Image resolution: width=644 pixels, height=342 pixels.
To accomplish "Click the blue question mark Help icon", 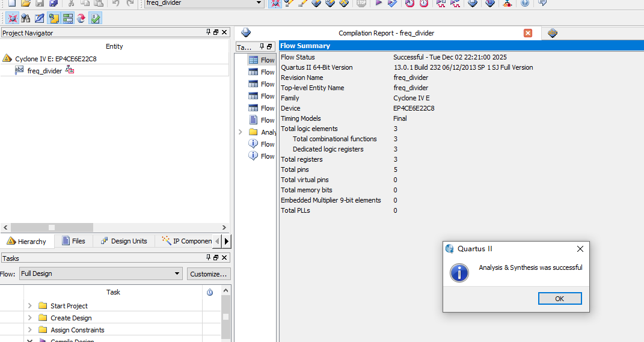I will pos(525,3).
